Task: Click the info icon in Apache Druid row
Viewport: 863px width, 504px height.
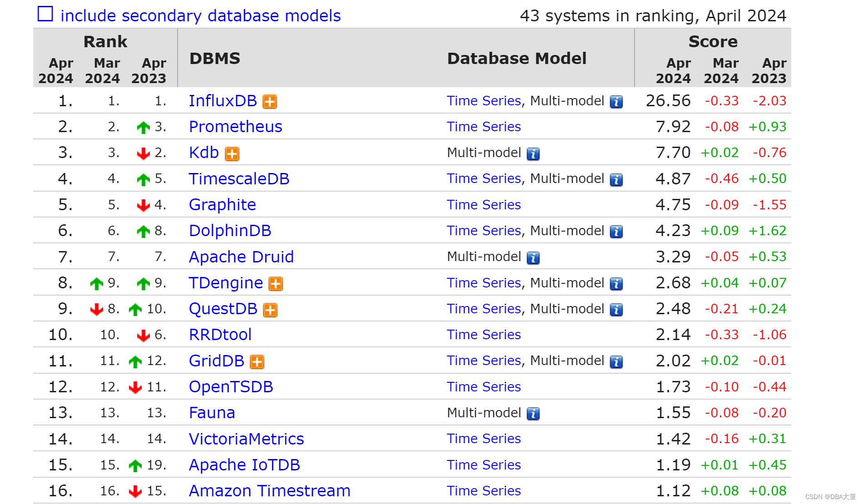Action: coord(533,258)
